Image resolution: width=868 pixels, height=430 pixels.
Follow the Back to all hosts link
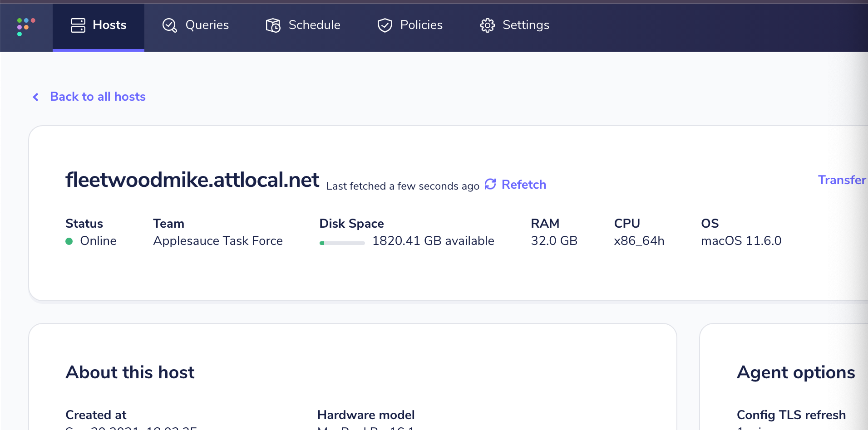pos(98,97)
